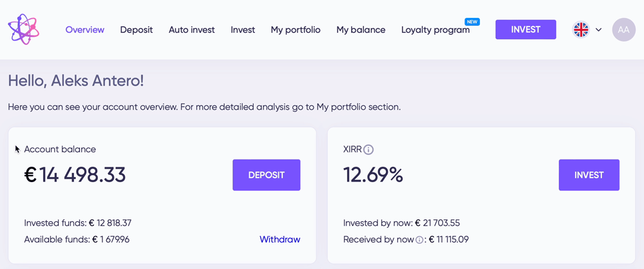Click the NEW badge on Loyalty program
Image resolution: width=644 pixels, height=269 pixels.
(x=472, y=22)
